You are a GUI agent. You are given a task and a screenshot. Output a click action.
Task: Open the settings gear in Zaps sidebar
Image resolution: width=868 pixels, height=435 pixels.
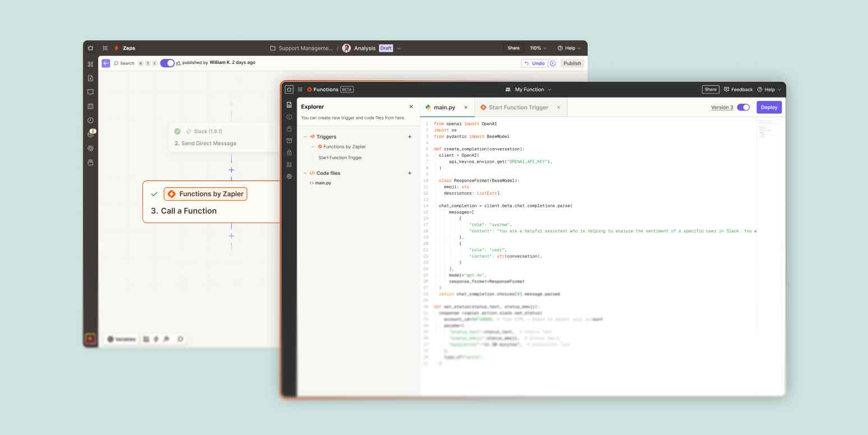tap(90, 149)
